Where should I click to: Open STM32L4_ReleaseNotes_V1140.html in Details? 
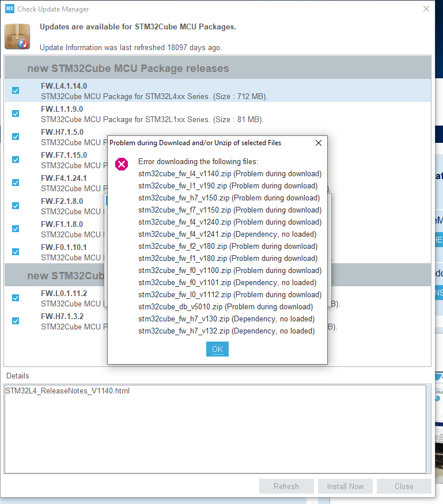point(67,391)
